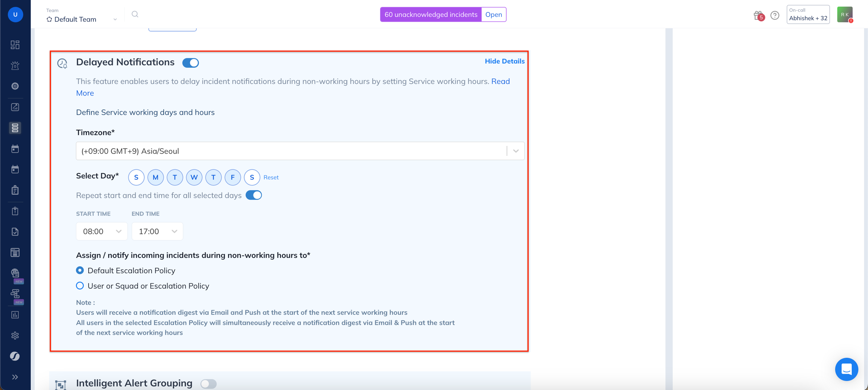Click the Read More link
The height and width of the screenshot is (390, 868).
click(500, 81)
